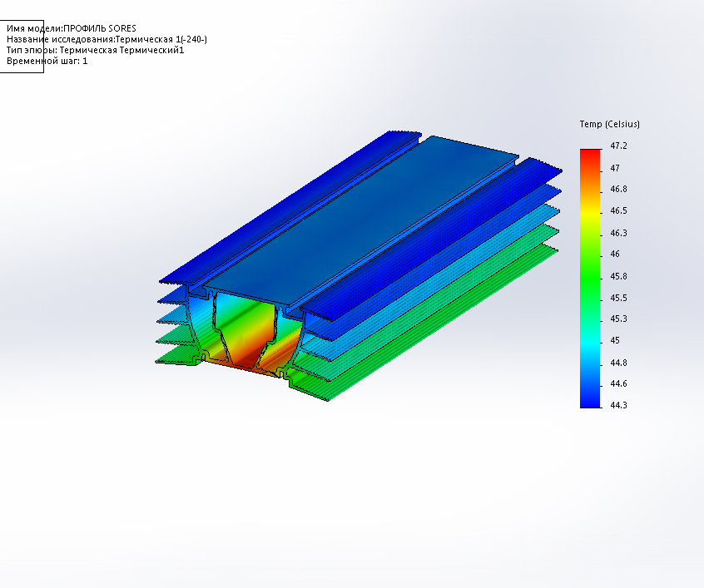Viewport: 704px width, 588px height.
Task: Click the 45 legend value
Action: [x=615, y=340]
